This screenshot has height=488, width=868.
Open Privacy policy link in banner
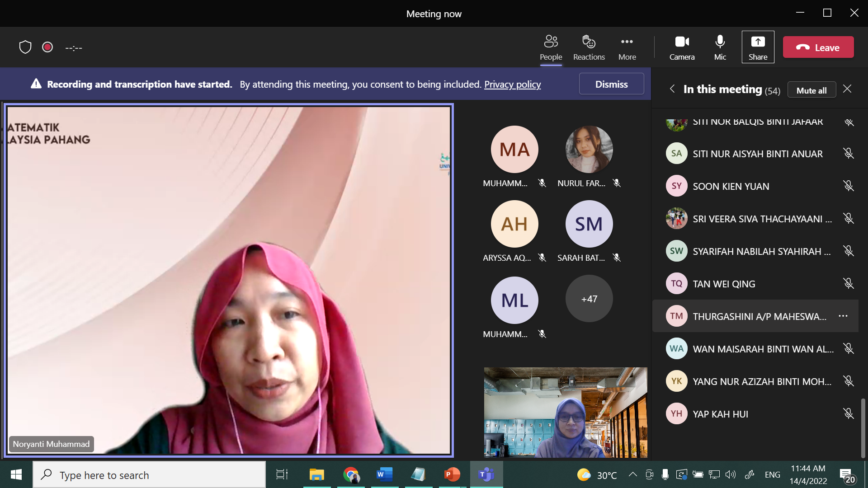[x=511, y=84]
